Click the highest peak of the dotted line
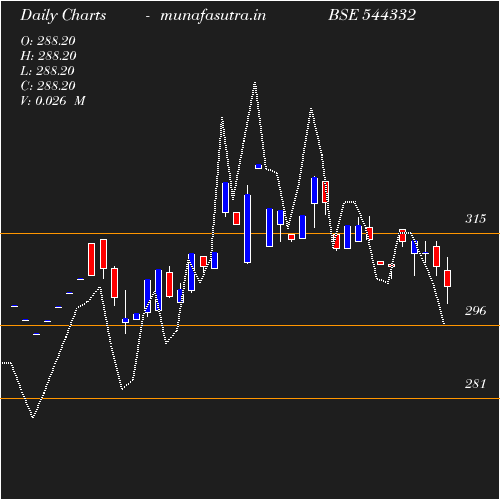 255,83
